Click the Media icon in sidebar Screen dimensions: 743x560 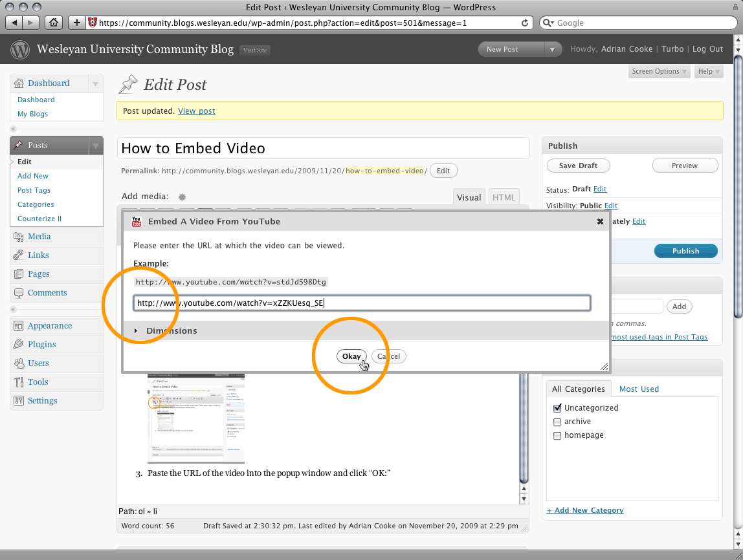pos(19,236)
